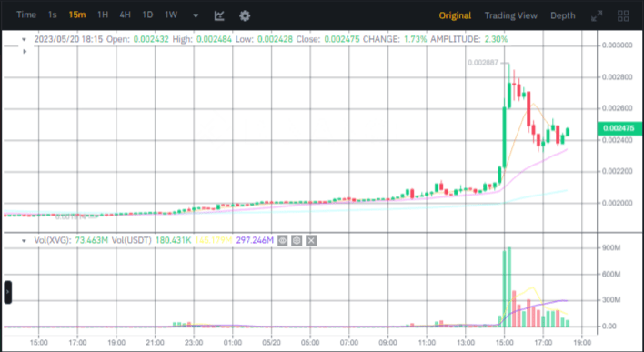Screen dimensions: 644x352
Task: Click the Low value 0.002428
Action: [x=276, y=39]
